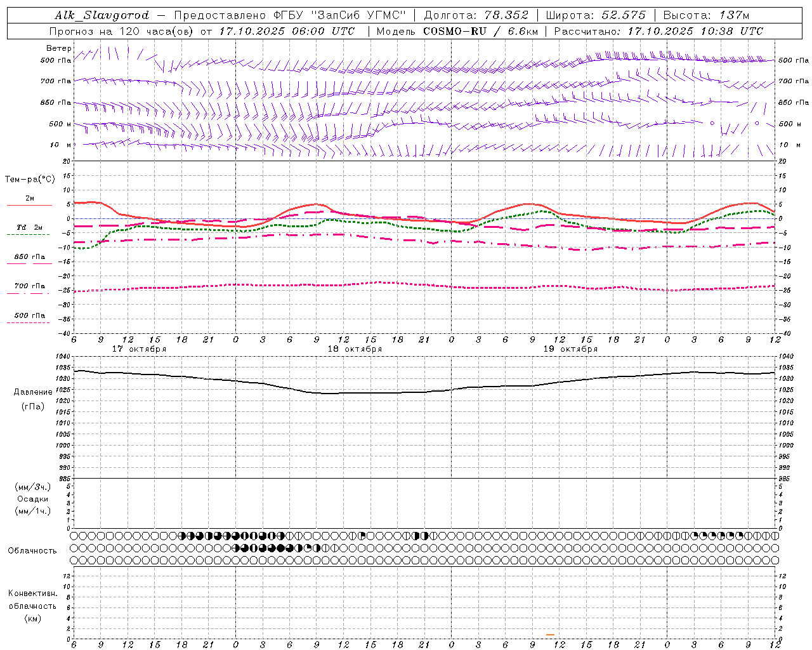Viewport: 812px width, 650px height.
Task: Click the computed time Рассчитано: 17.10.2025 10:38 UTC
Action: click(x=658, y=31)
